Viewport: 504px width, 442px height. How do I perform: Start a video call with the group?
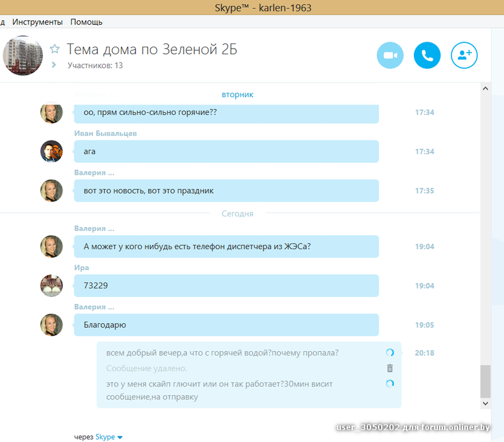pos(390,55)
